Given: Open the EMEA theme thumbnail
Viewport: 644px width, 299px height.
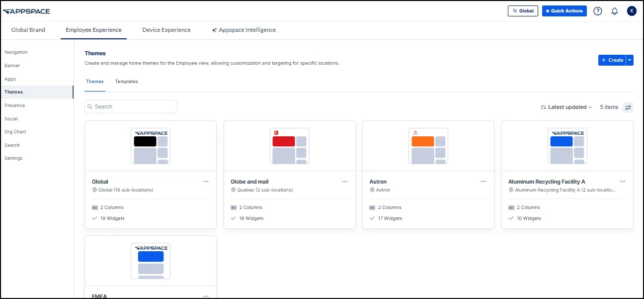Looking at the screenshot, I should pyautogui.click(x=151, y=261).
